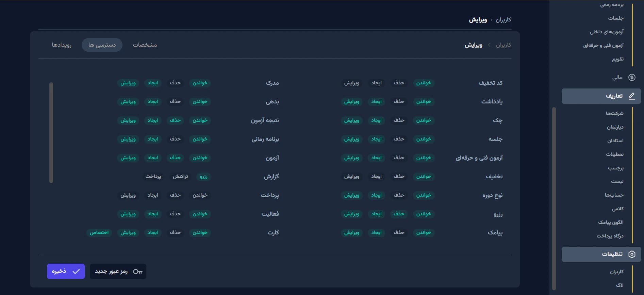This screenshot has height=295, width=644.
Task: Toggle ویرایش permission for چک
Action: coord(351,120)
